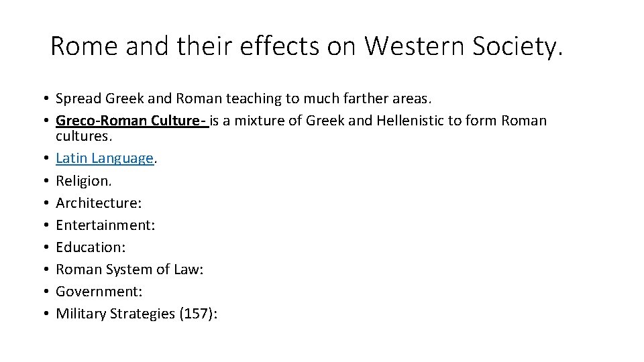The image size is (644, 362).
Task: Select the 'Spread Greek and Roman teaching' line
Action: click(244, 99)
